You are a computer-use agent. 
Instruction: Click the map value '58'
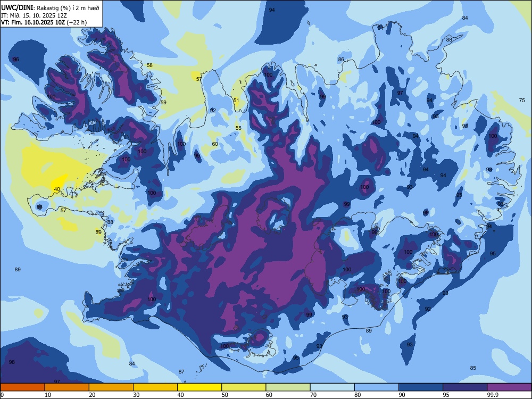pos(149,65)
